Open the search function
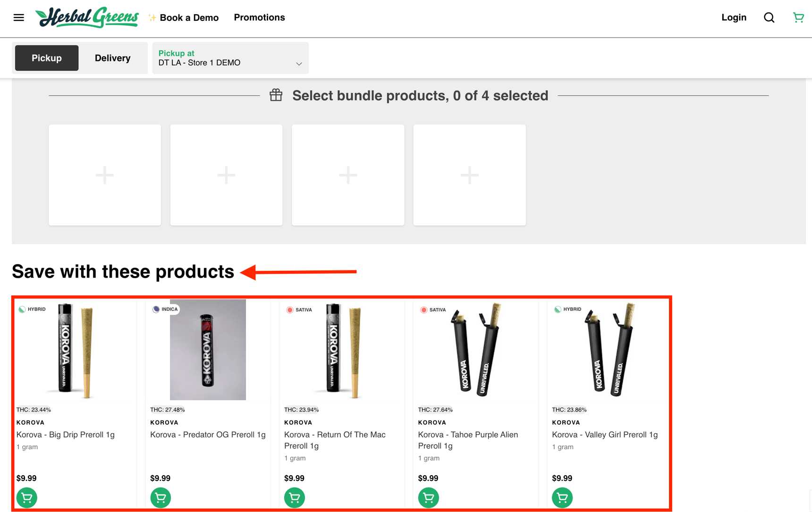The height and width of the screenshot is (512, 812). coord(769,17)
